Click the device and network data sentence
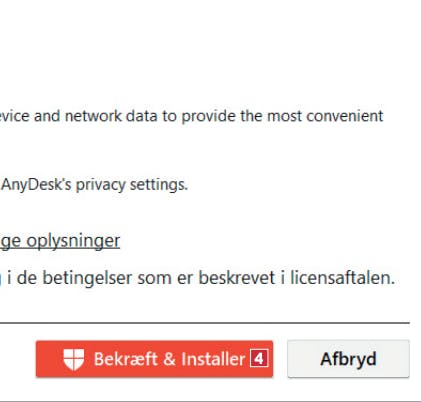The height and width of the screenshot is (402, 421). pos(192,116)
